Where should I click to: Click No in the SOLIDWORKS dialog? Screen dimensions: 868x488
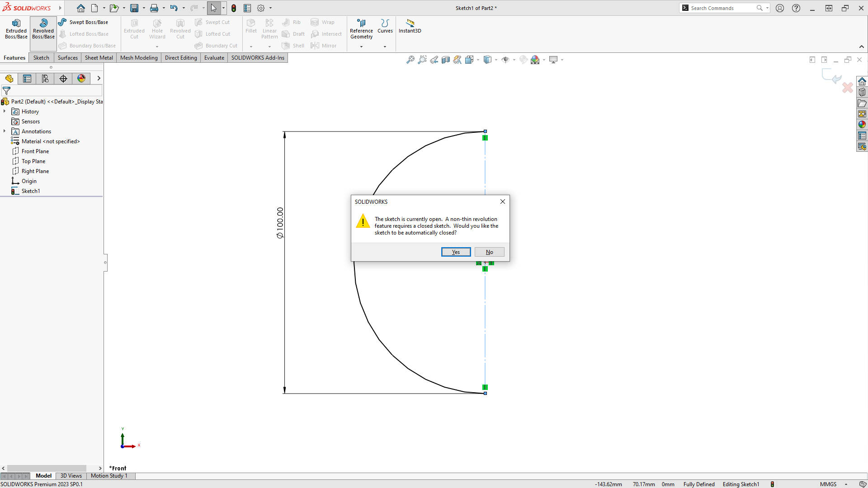pyautogui.click(x=489, y=252)
